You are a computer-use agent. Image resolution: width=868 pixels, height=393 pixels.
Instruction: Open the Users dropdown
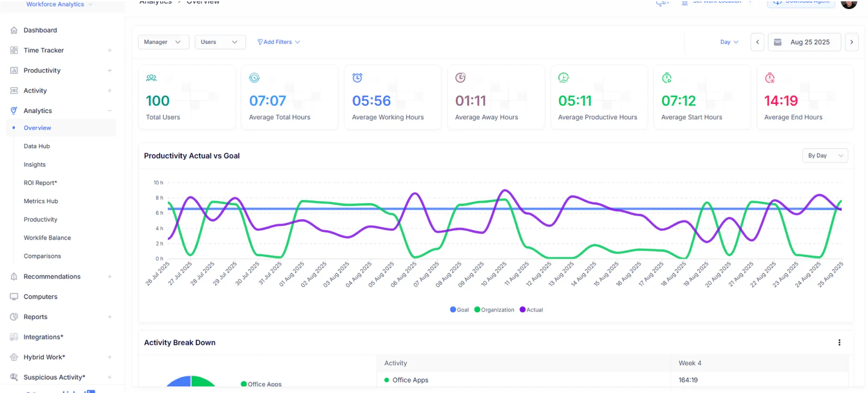pyautogui.click(x=220, y=42)
